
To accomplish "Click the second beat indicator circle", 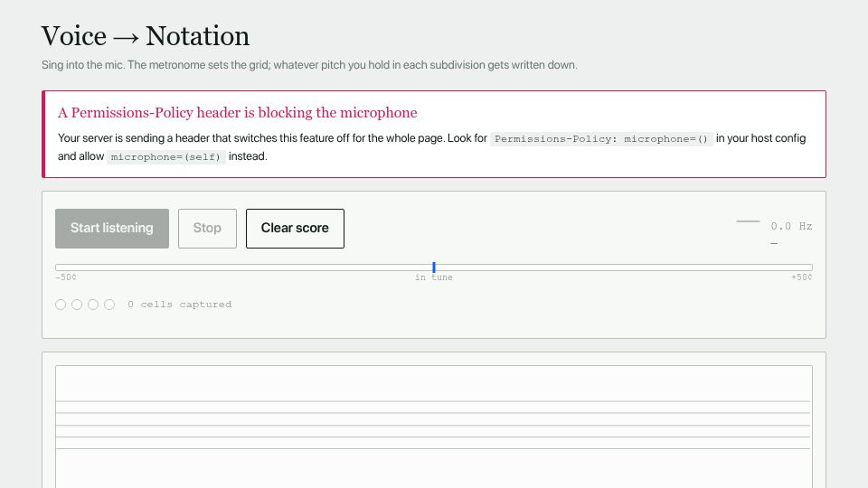I will (77, 305).
